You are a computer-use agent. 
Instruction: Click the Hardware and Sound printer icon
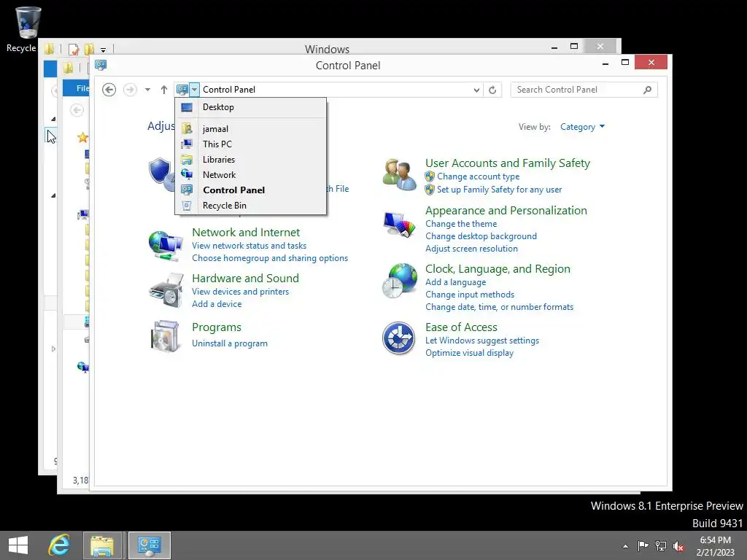[x=166, y=290]
